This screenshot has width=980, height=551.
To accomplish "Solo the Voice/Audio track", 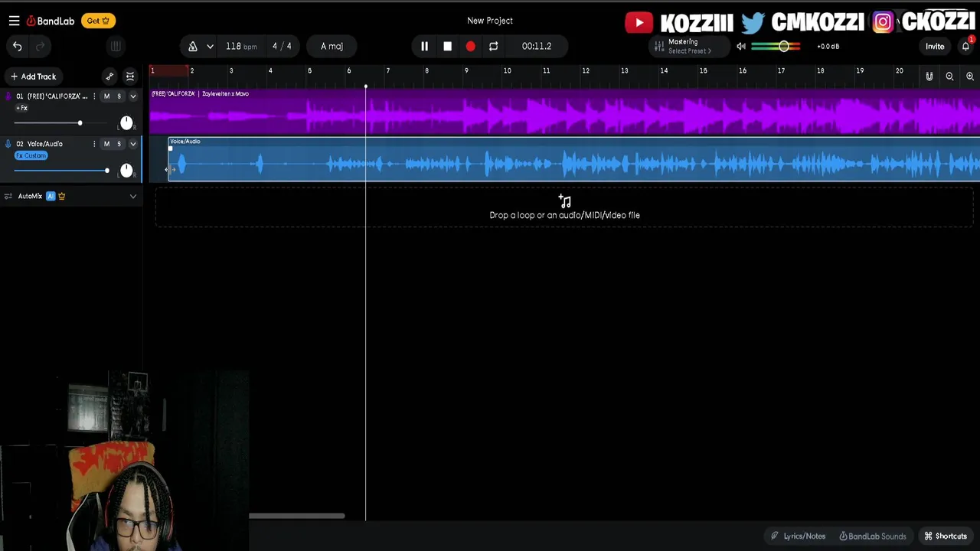I will coord(119,144).
